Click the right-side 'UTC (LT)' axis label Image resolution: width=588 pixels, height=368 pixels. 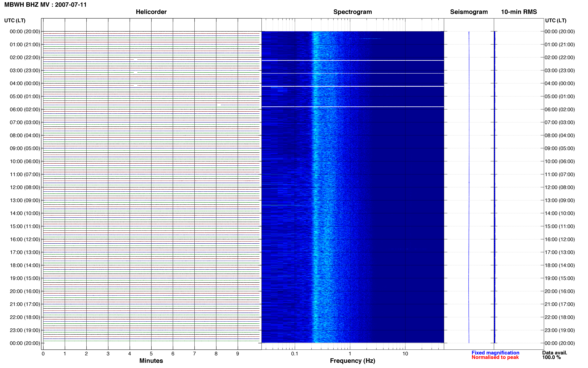[556, 20]
